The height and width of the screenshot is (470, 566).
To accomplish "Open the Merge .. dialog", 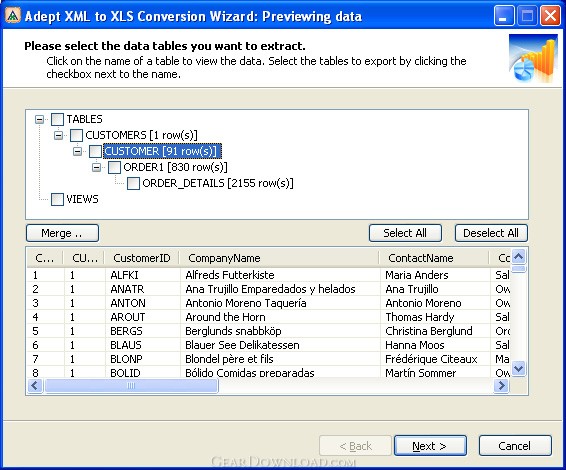I will [x=62, y=233].
